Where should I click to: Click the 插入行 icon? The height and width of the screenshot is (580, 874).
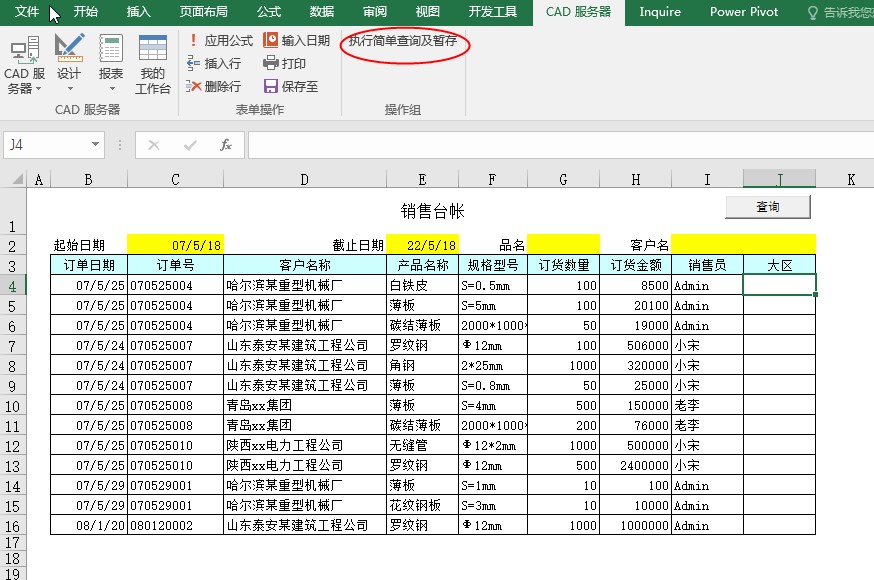click(194, 63)
